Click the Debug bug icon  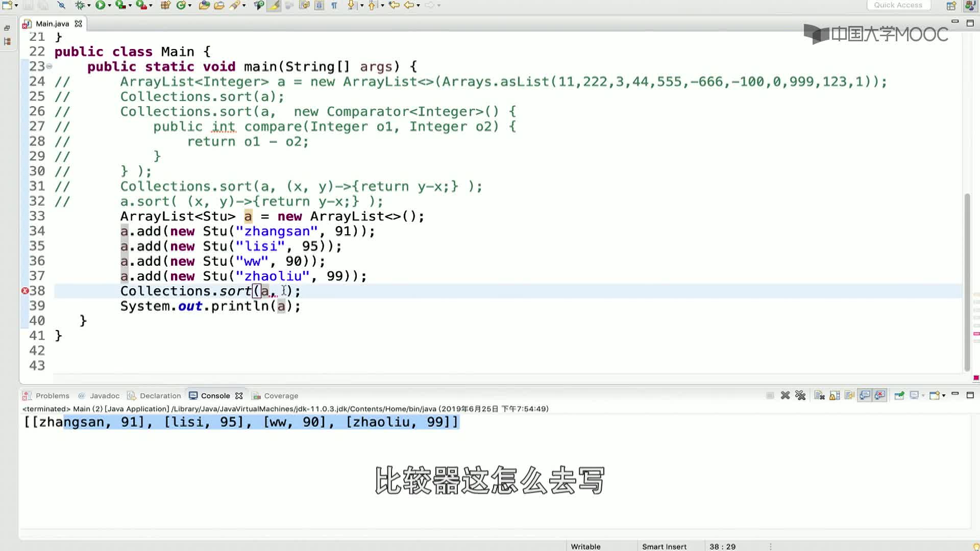tap(80, 5)
